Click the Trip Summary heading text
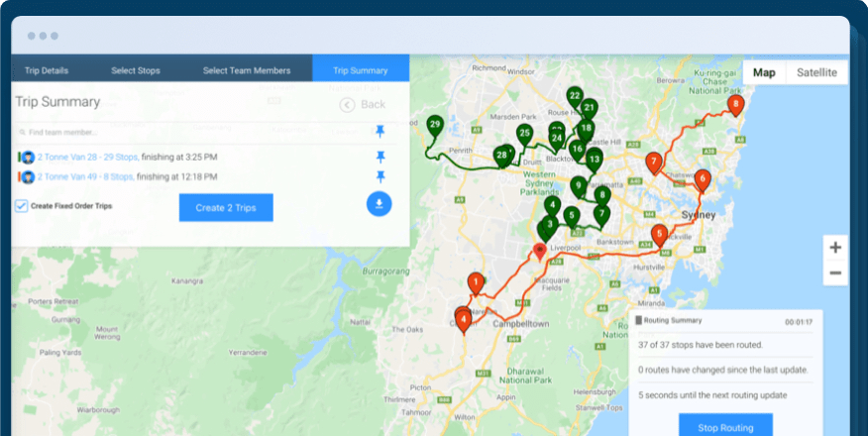868x436 pixels. pos(57,102)
